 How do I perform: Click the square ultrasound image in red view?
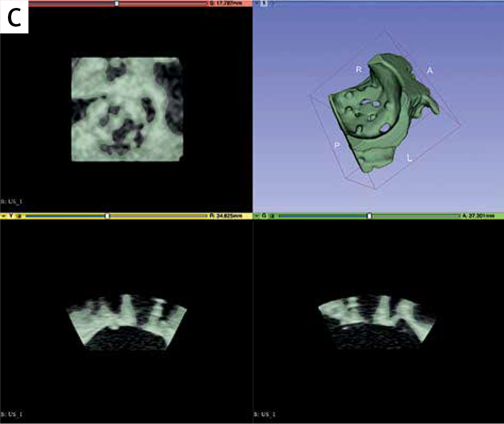click(x=128, y=109)
